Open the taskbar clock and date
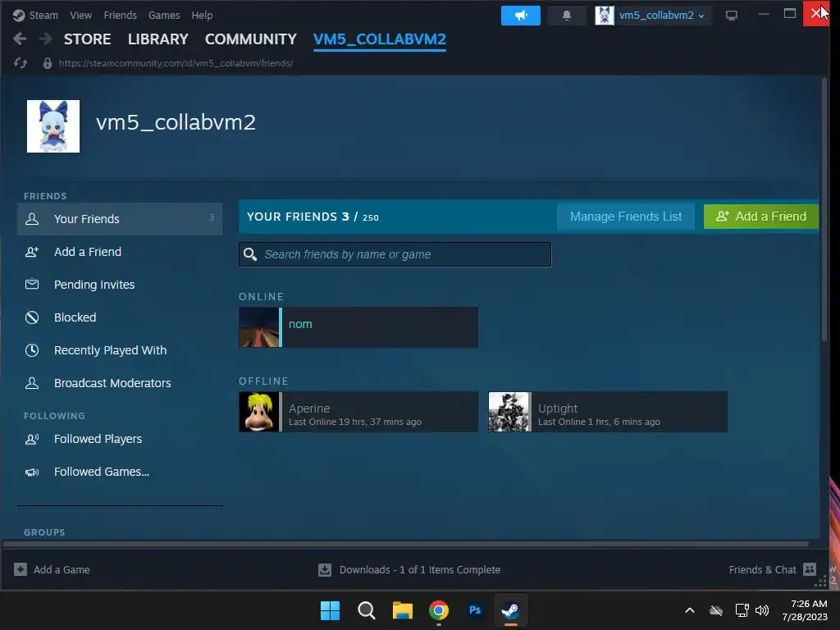Viewport: 840px width, 630px height. [x=805, y=610]
